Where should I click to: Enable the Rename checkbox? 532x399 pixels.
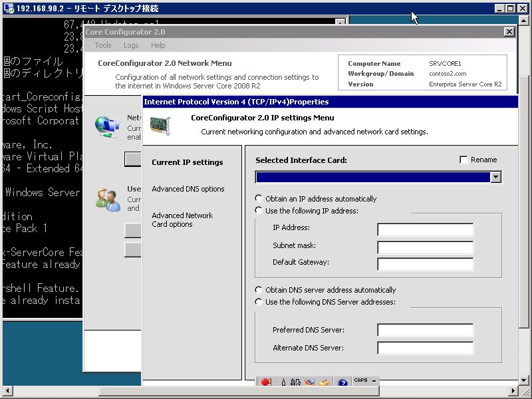464,160
